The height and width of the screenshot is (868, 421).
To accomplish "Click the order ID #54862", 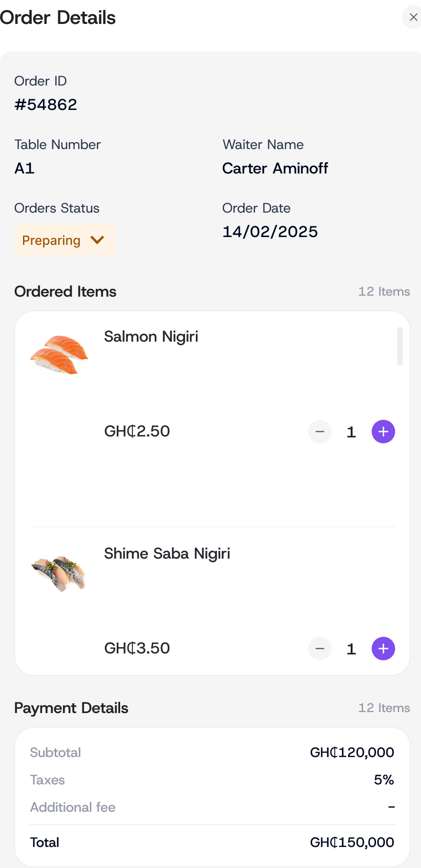I will 46,105.
